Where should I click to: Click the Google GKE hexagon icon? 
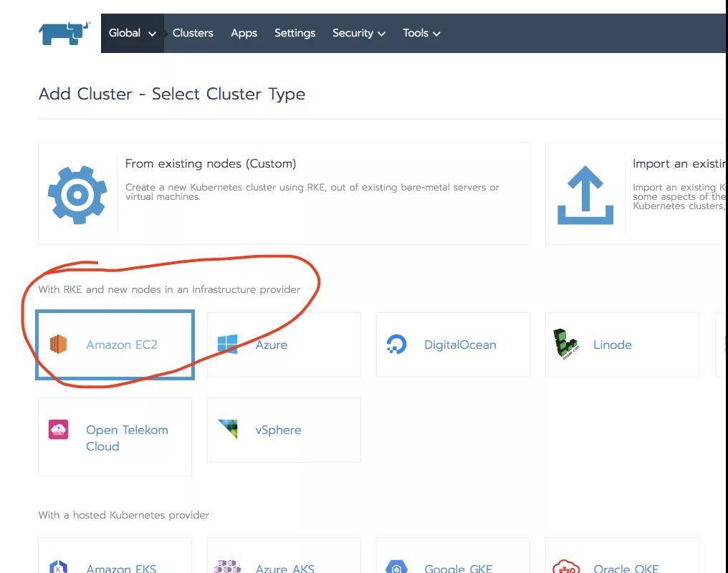[x=396, y=567]
